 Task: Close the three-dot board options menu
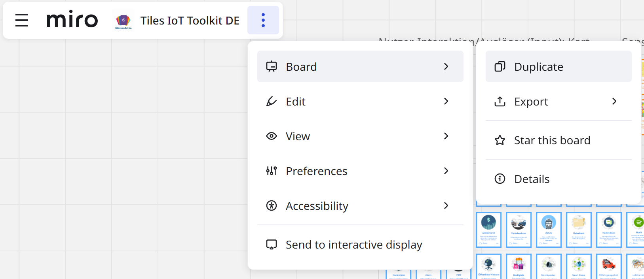pos(263,20)
